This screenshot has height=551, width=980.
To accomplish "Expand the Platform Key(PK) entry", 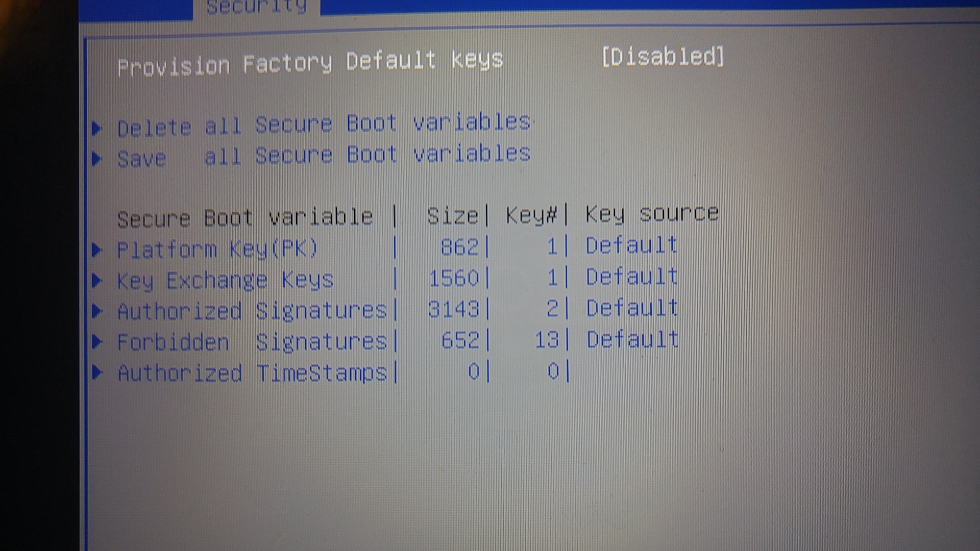I will pos(217,249).
